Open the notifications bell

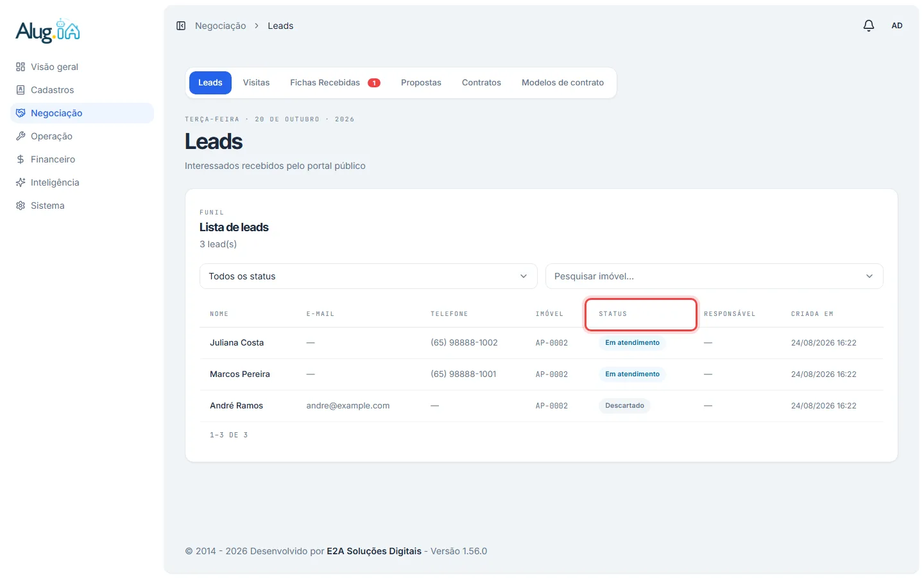[x=869, y=26]
